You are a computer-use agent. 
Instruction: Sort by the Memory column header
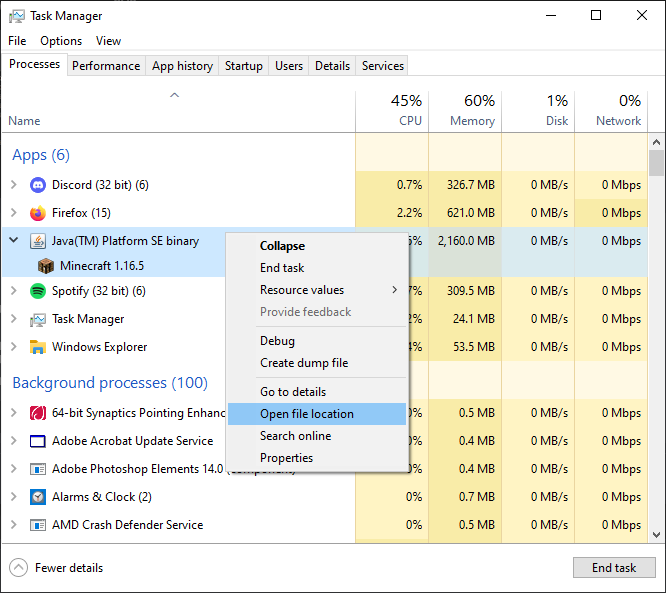tap(465, 111)
